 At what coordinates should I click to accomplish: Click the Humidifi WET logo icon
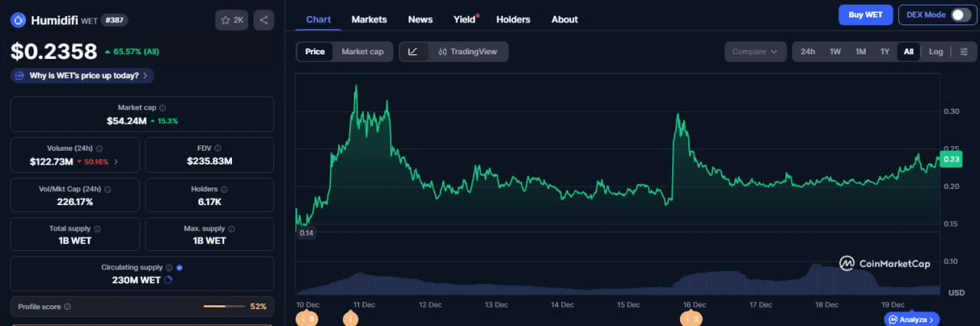(18, 20)
